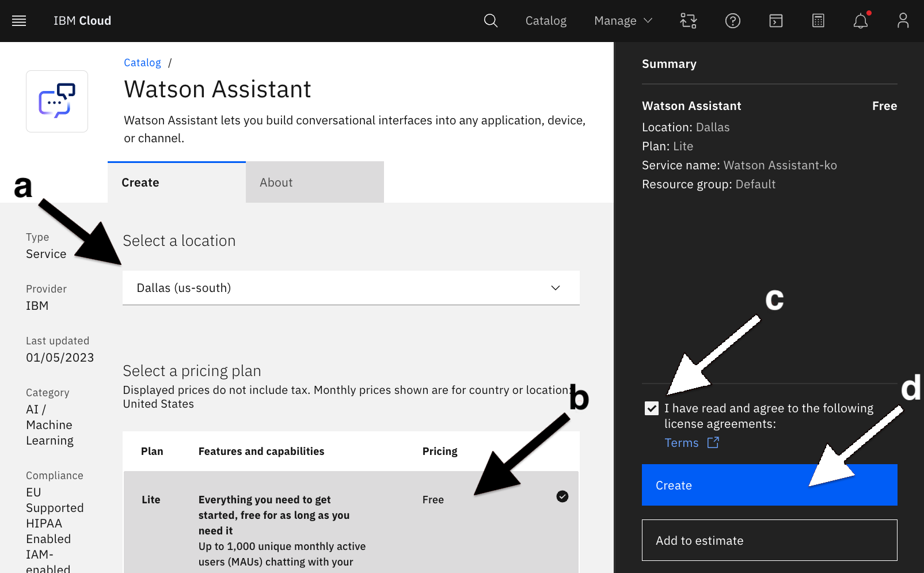
Task: Click the external link icon beside Terms
Action: [x=713, y=442]
